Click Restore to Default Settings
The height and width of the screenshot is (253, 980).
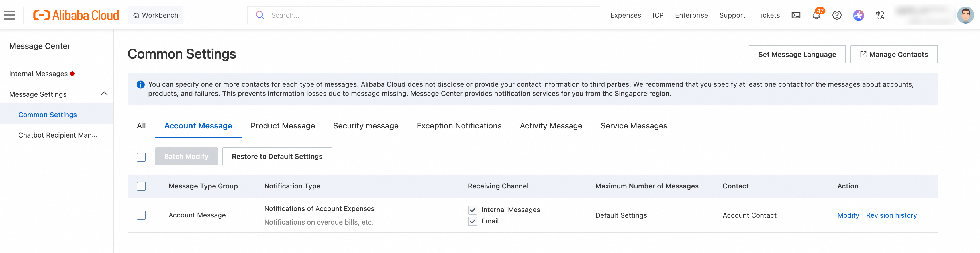pyautogui.click(x=277, y=157)
